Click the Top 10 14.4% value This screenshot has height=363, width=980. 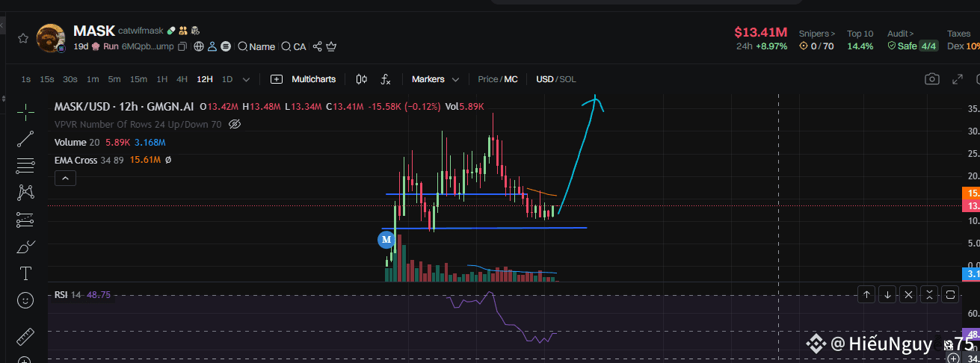(x=860, y=46)
